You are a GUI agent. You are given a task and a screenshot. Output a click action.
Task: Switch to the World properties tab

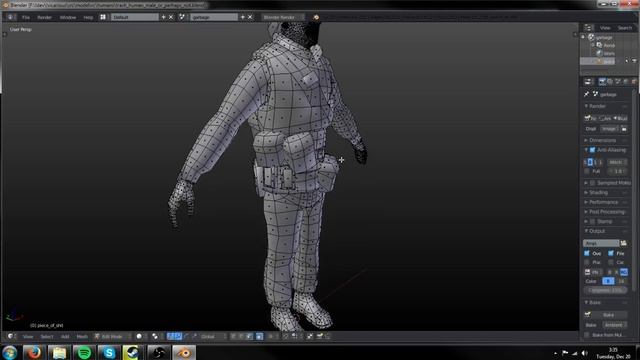pos(626,82)
